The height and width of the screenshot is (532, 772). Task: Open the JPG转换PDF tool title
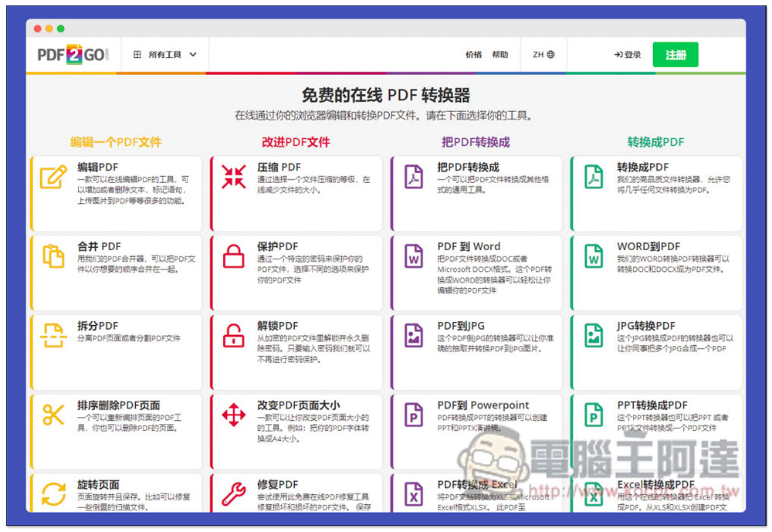[x=646, y=326]
